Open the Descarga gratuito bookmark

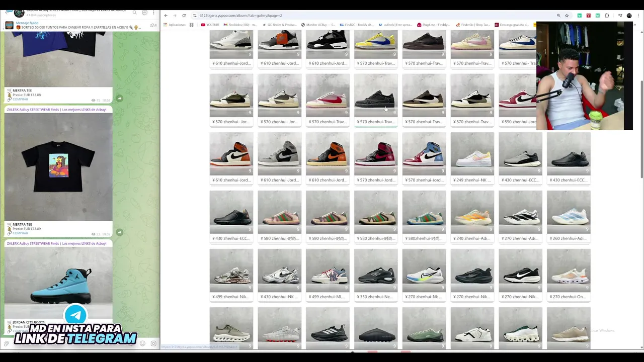[512, 25]
